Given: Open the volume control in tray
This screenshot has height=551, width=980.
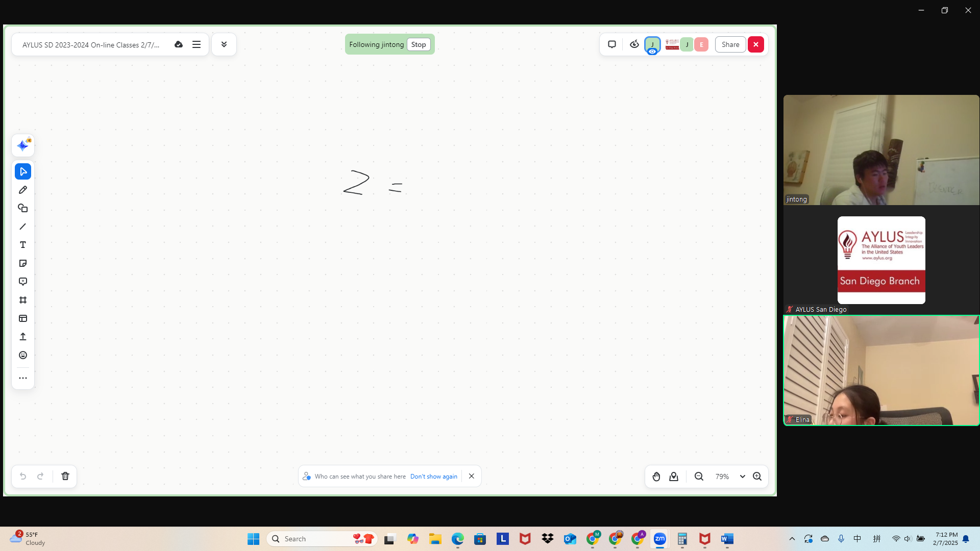Looking at the screenshot, I should [908, 539].
